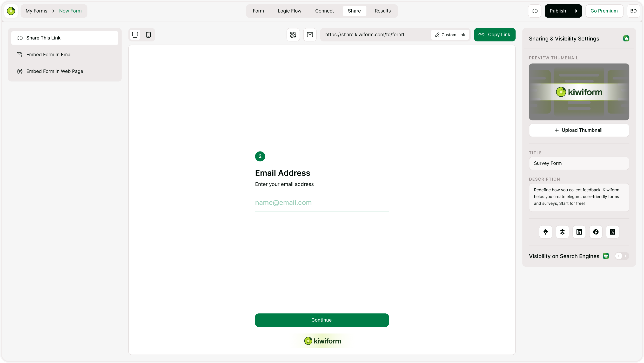Click premium crown badge in settings header
Image resolution: width=644 pixels, height=363 pixels.
pos(626,39)
